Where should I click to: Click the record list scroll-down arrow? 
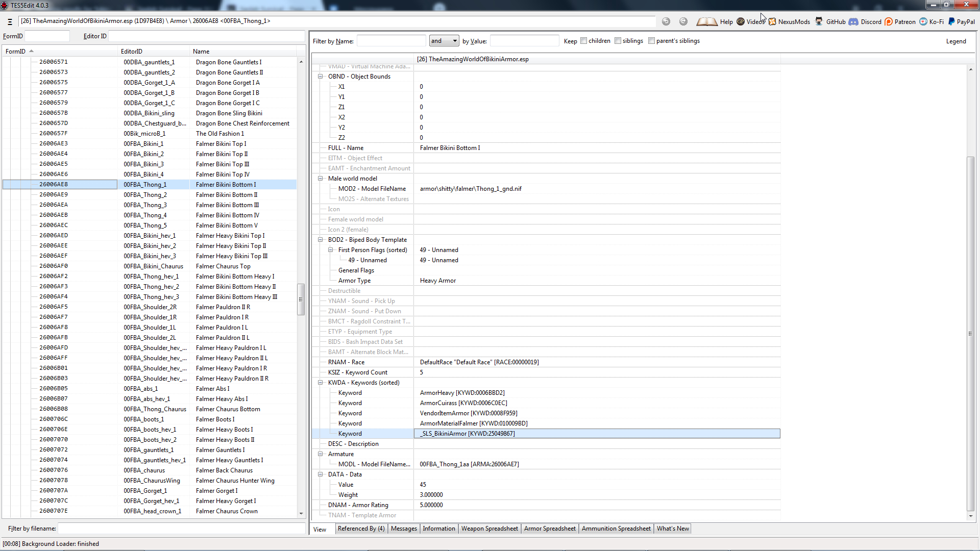[301, 514]
